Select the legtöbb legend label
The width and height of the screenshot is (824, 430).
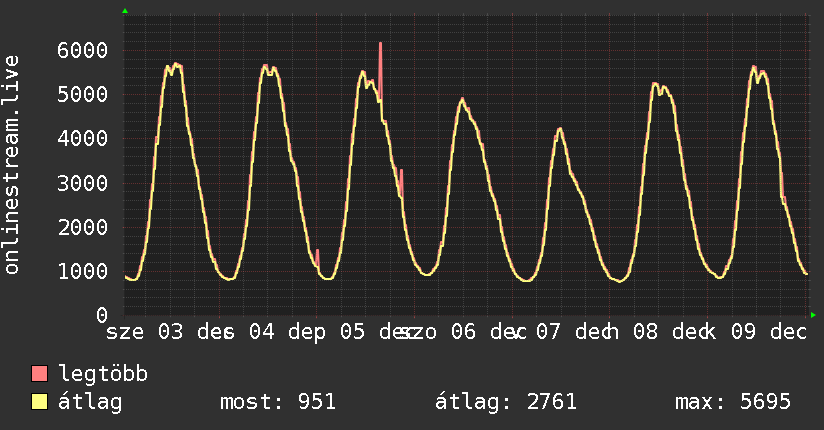(103, 374)
